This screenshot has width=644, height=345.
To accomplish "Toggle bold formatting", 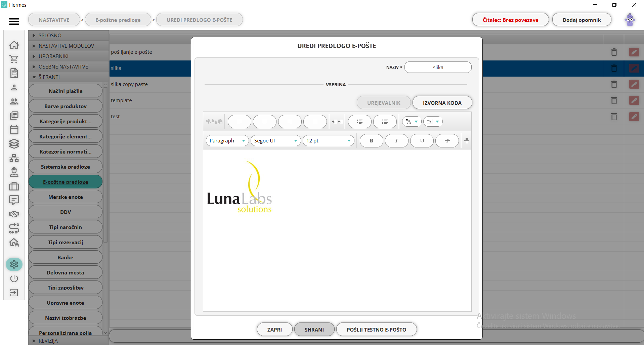I will pos(372,141).
